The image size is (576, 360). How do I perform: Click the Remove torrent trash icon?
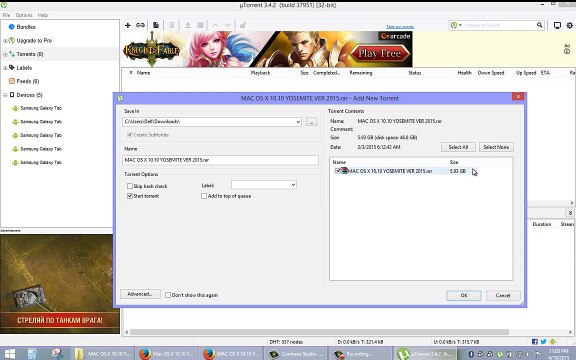tap(172, 25)
